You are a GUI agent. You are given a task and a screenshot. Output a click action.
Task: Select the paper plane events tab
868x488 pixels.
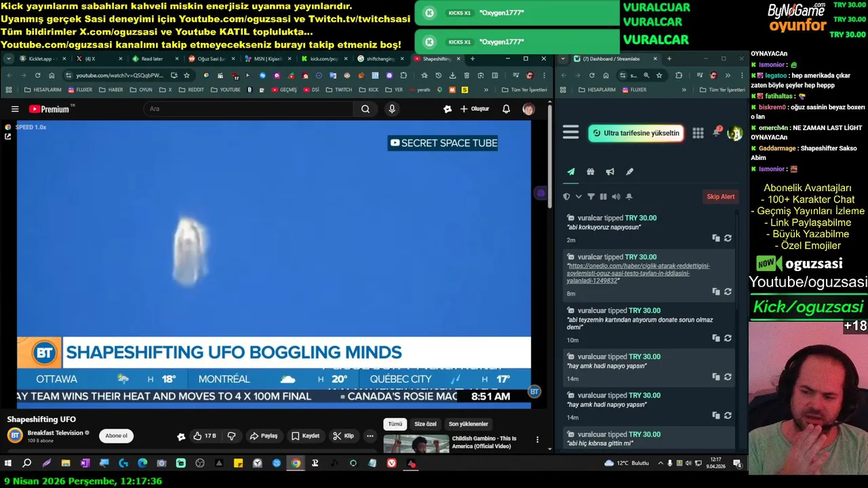(571, 171)
